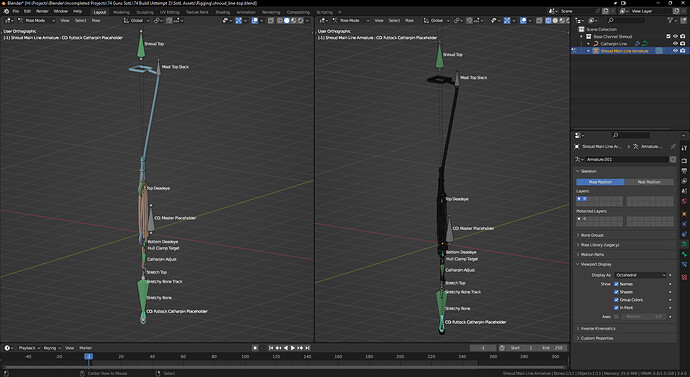The image size is (690, 377).
Task: Open the Object Data armature properties tab
Action: [x=684, y=245]
